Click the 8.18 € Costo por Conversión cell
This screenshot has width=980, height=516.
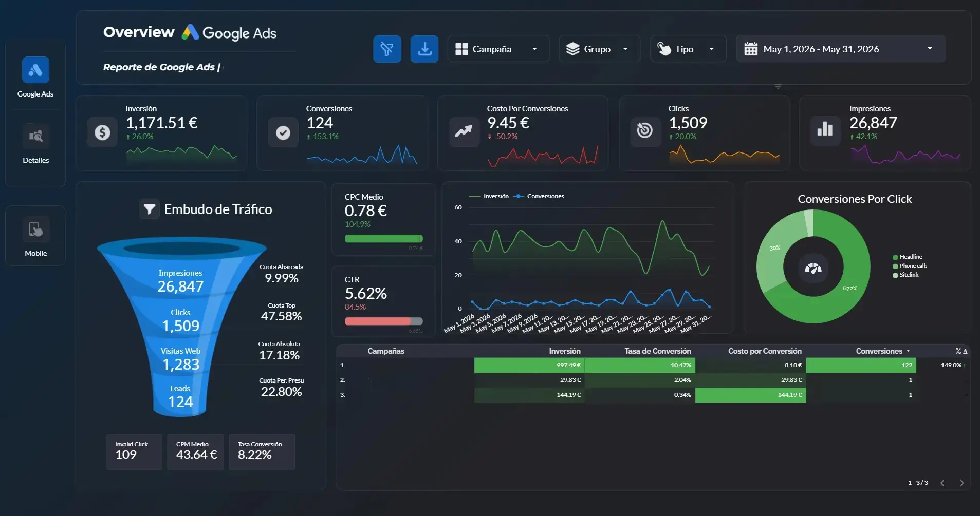(x=750, y=365)
